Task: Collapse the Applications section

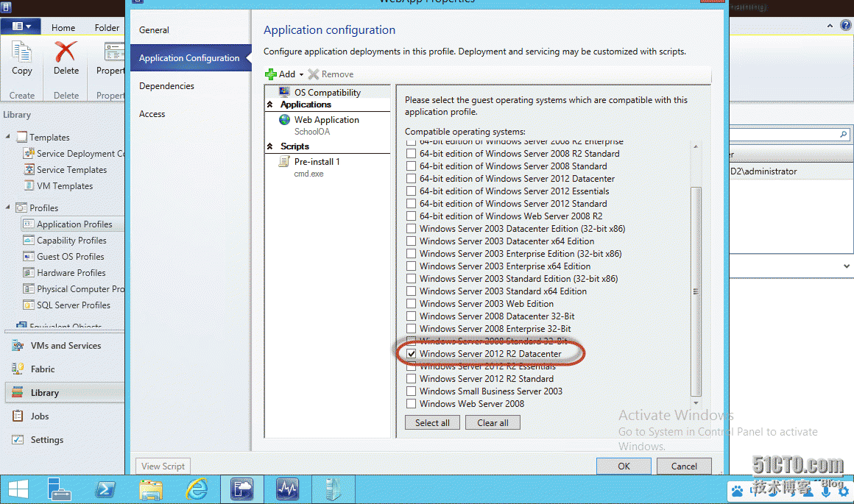Action: click(x=269, y=104)
